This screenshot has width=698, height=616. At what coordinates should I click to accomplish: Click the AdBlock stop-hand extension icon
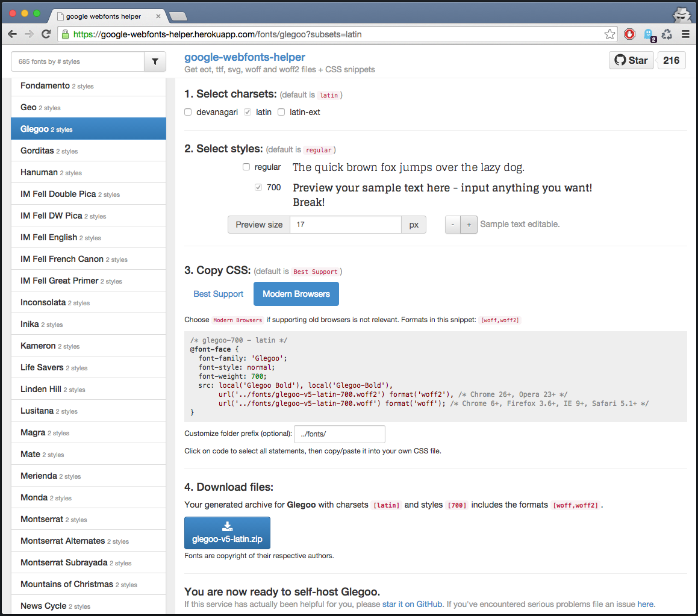(629, 34)
